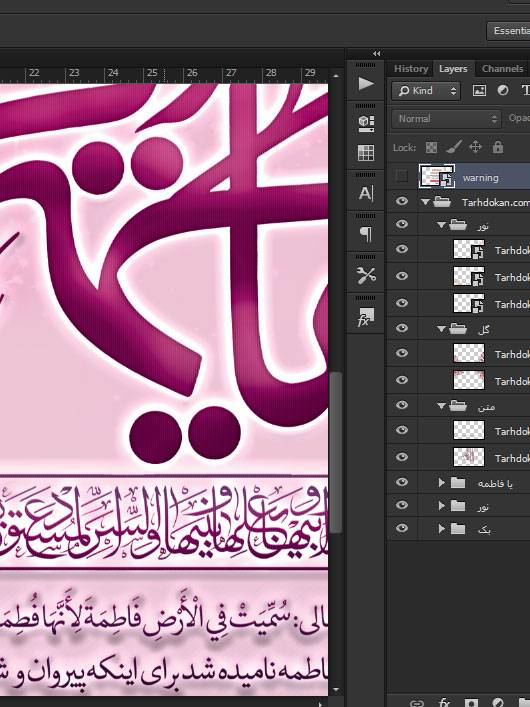This screenshot has width=530, height=707.
Task: Select the يا فاطمه group name
Action: point(495,484)
